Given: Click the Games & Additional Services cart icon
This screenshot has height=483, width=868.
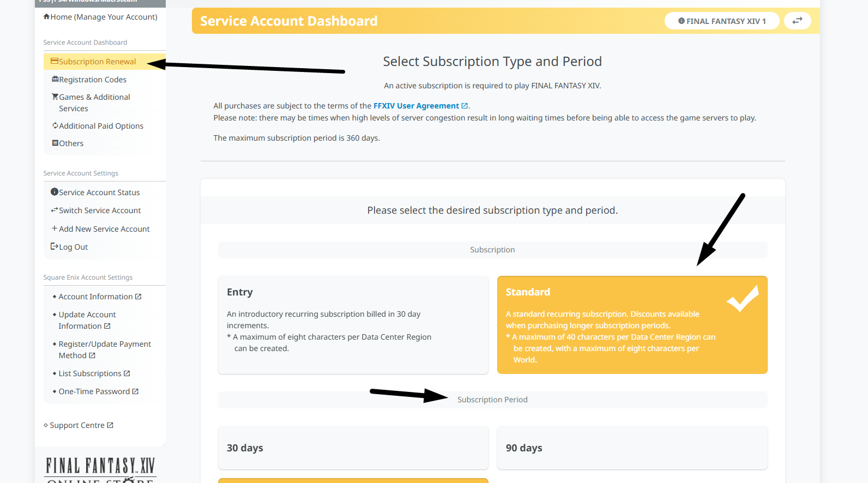Looking at the screenshot, I should (55, 97).
